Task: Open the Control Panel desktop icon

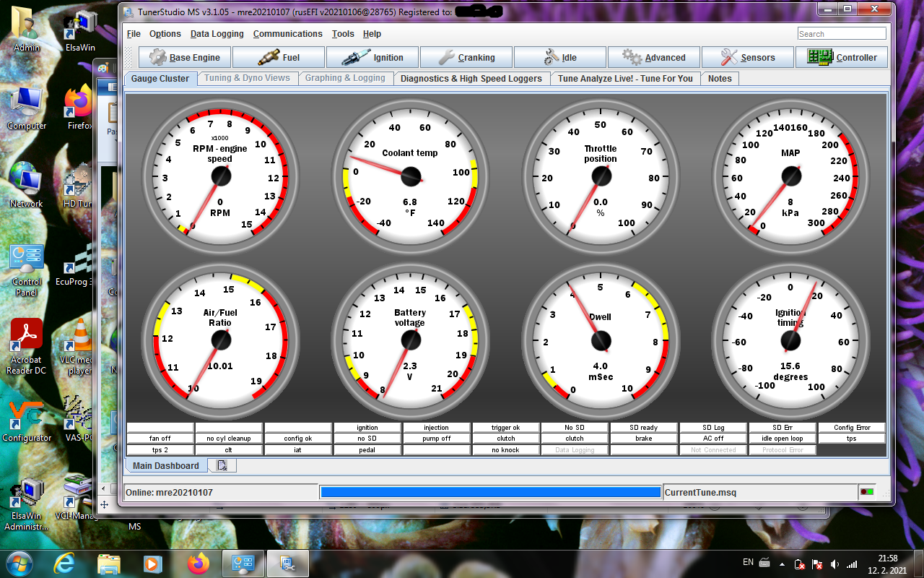Action: pos(27,269)
